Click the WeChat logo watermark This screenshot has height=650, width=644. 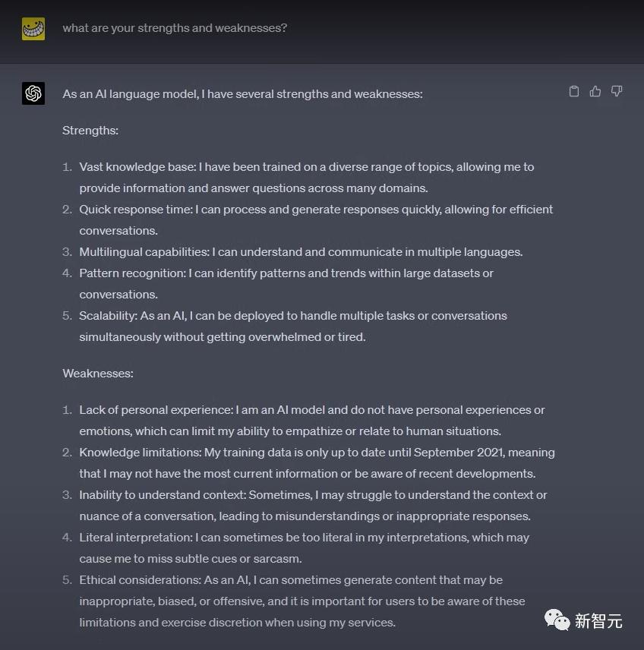point(557,620)
